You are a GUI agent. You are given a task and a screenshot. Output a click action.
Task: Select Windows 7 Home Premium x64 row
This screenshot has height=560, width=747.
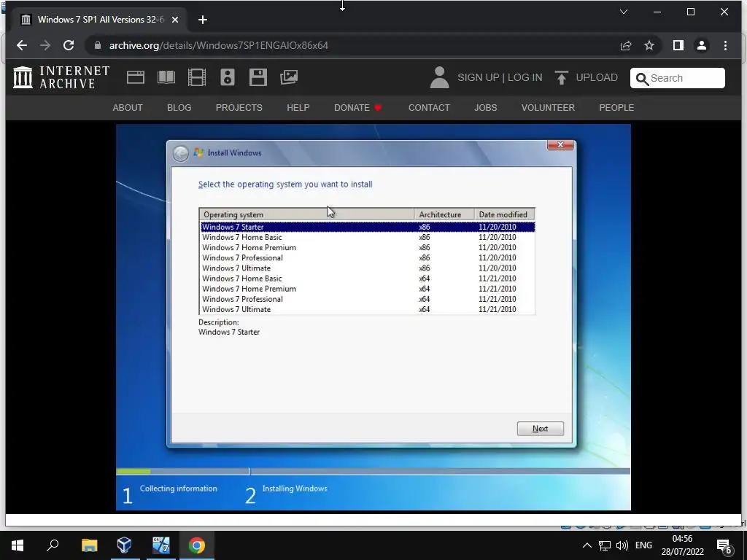tap(368, 289)
